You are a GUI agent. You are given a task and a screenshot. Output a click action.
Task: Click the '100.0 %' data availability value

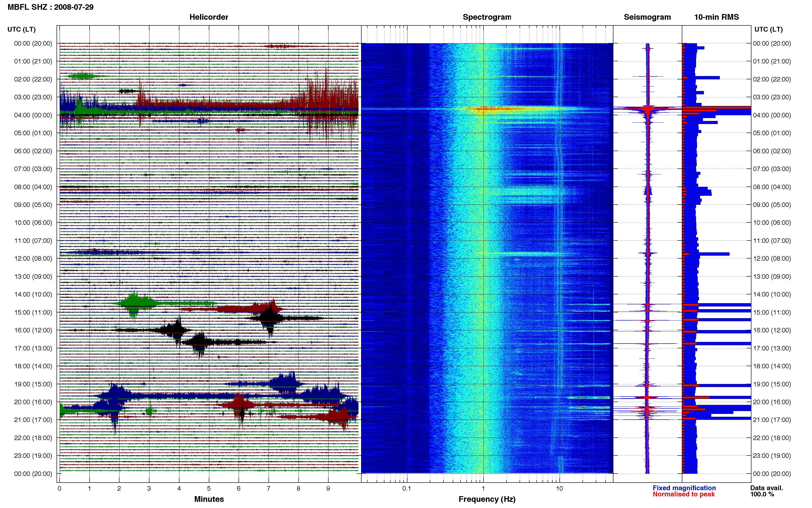[x=762, y=494]
